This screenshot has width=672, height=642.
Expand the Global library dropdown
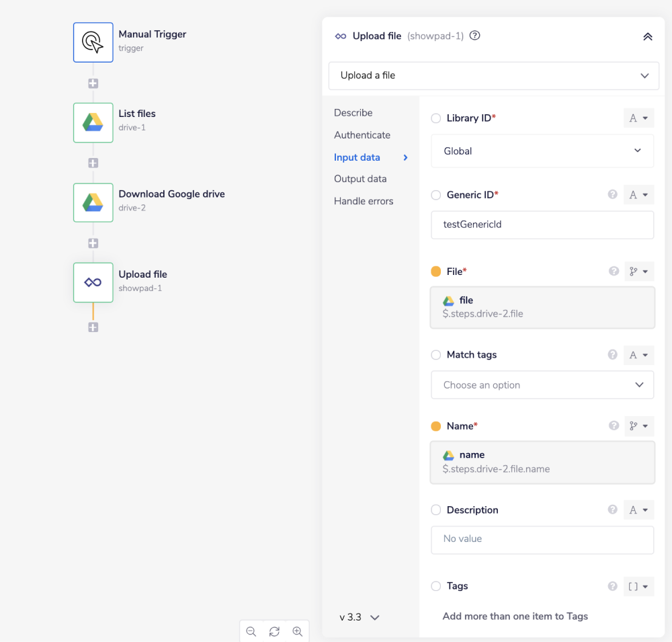[542, 151]
